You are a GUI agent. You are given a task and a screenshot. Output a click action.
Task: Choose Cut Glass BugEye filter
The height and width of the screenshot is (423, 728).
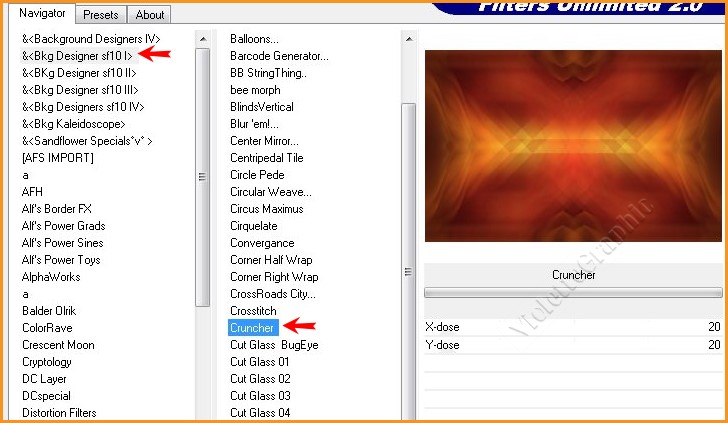[x=274, y=345]
